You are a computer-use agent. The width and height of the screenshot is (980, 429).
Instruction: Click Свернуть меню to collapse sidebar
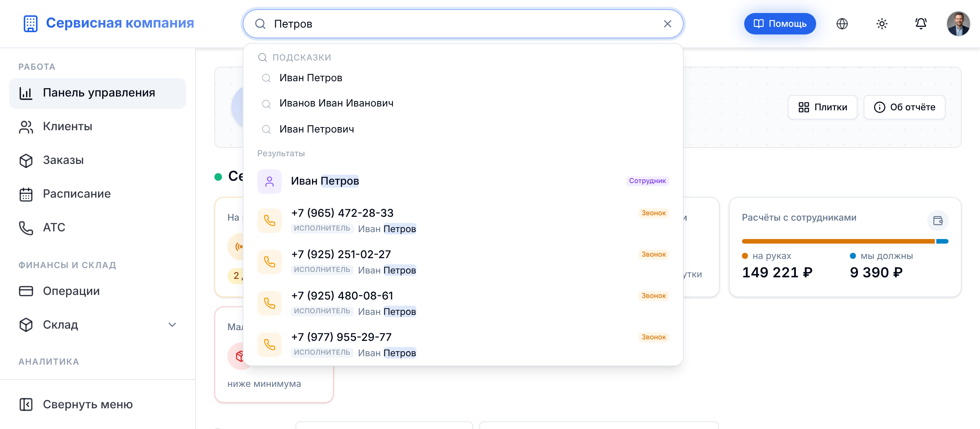[x=98, y=404]
